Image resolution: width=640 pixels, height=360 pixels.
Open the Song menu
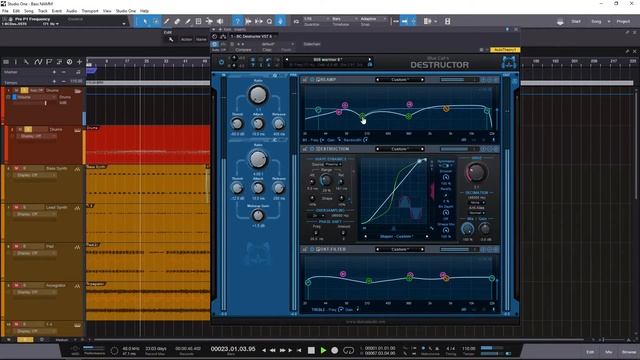tap(29, 11)
